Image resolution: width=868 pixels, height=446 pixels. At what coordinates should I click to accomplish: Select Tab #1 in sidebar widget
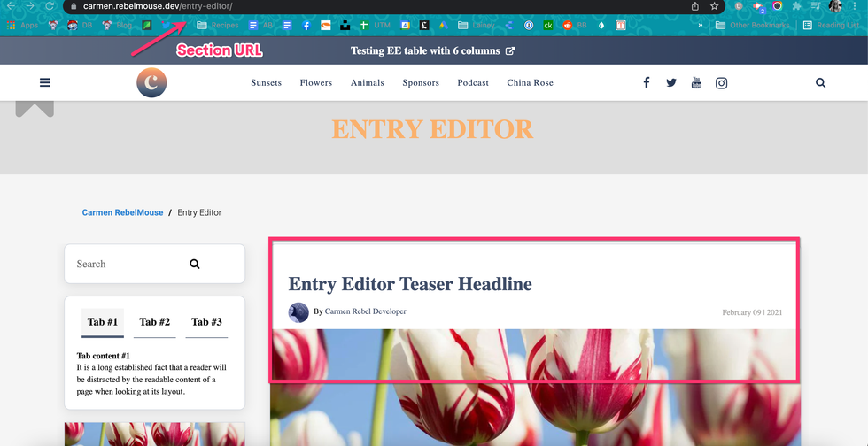[102, 322]
